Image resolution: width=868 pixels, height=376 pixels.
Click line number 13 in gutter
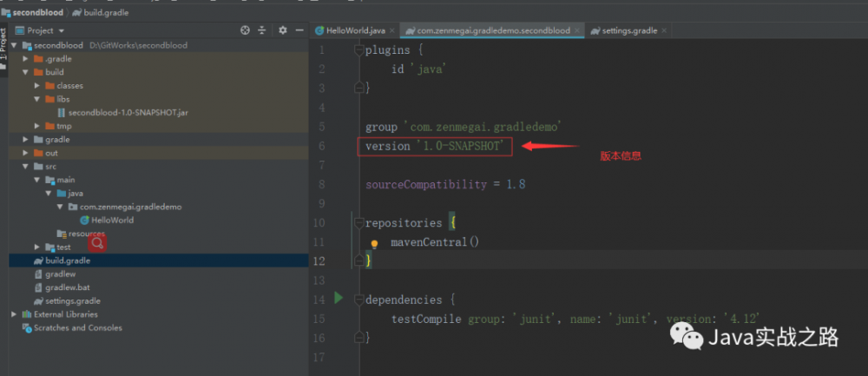pyautogui.click(x=319, y=280)
